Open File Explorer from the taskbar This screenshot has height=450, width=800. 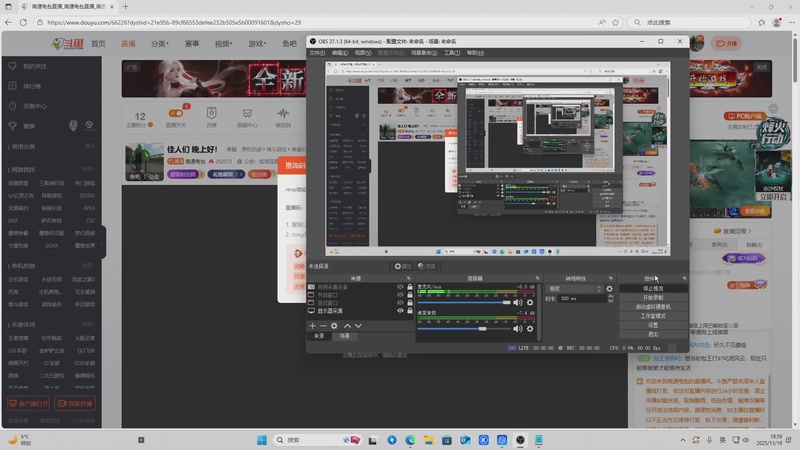click(x=428, y=440)
